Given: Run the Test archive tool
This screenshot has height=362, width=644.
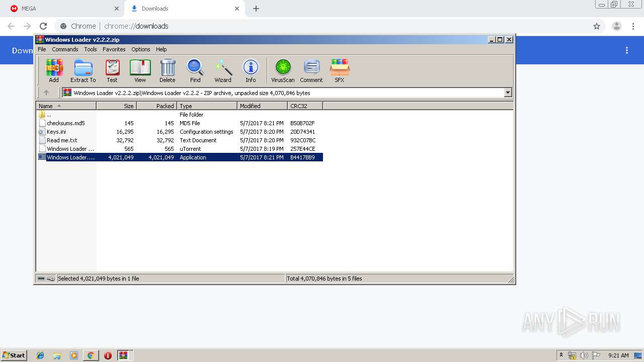Looking at the screenshot, I should [112, 70].
